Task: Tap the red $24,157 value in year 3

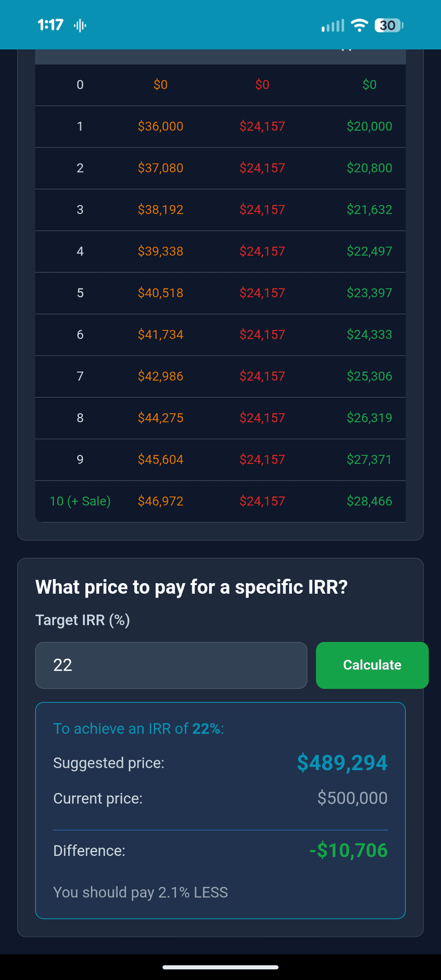Action: 262,210
